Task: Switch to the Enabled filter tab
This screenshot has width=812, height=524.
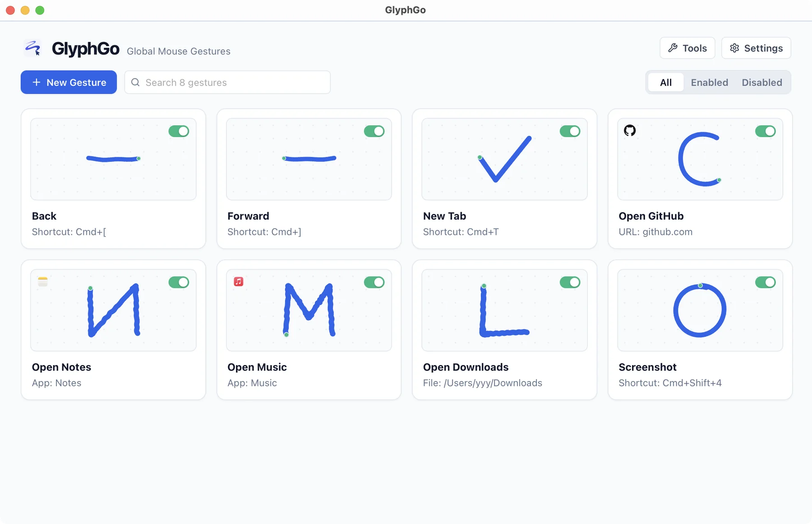Action: coord(710,82)
